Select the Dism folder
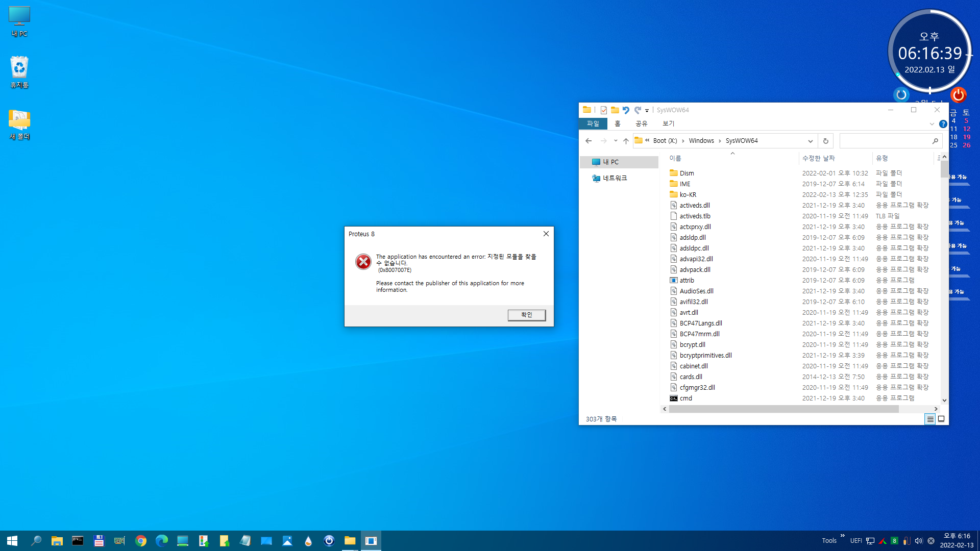Viewport: 980px width, 551px height. tap(687, 173)
